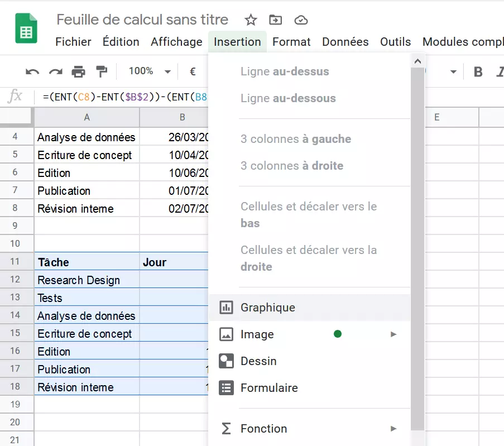
Task: Click the menu scroll-up arrow
Action: click(417, 61)
